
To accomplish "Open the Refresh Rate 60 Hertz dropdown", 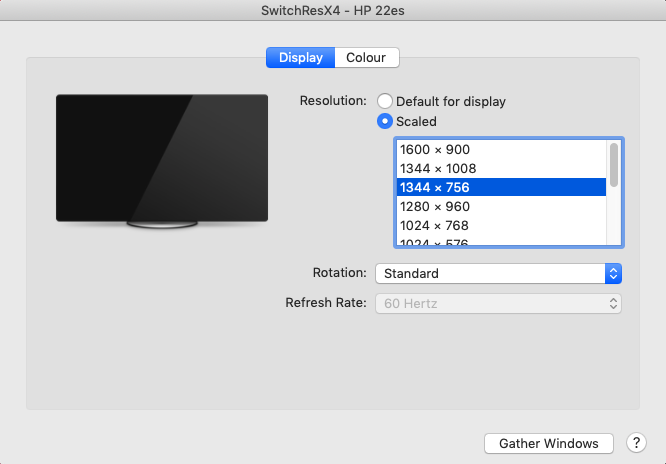I will (x=498, y=303).
